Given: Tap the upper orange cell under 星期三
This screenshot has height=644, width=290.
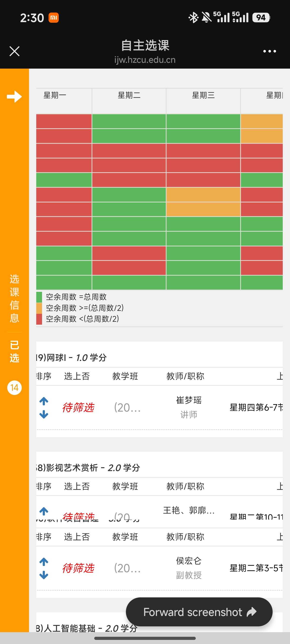Looking at the screenshot, I should 203,194.
